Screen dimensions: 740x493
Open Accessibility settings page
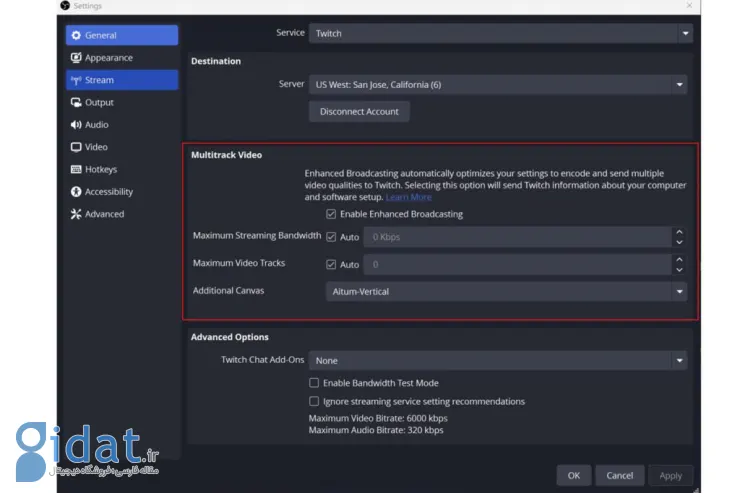(122, 192)
